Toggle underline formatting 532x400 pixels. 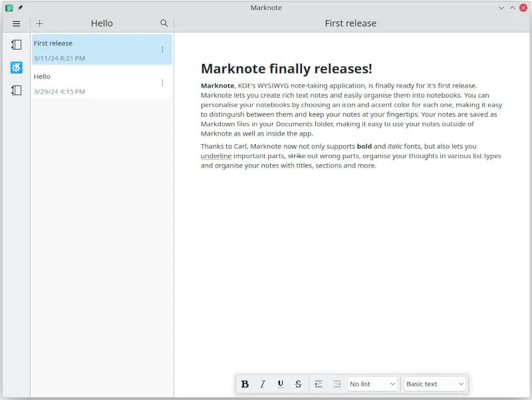(x=281, y=384)
